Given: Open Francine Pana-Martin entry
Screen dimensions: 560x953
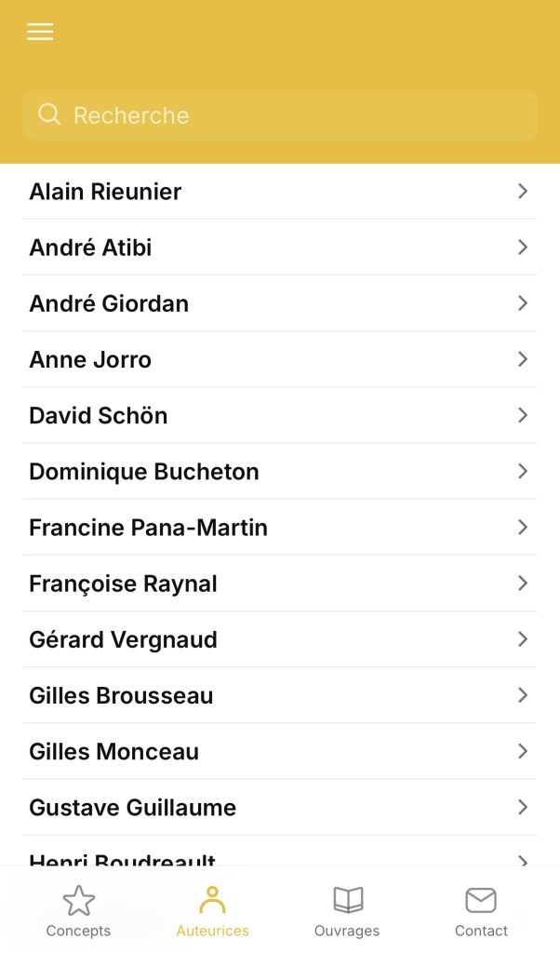Looking at the screenshot, I should point(148,528).
